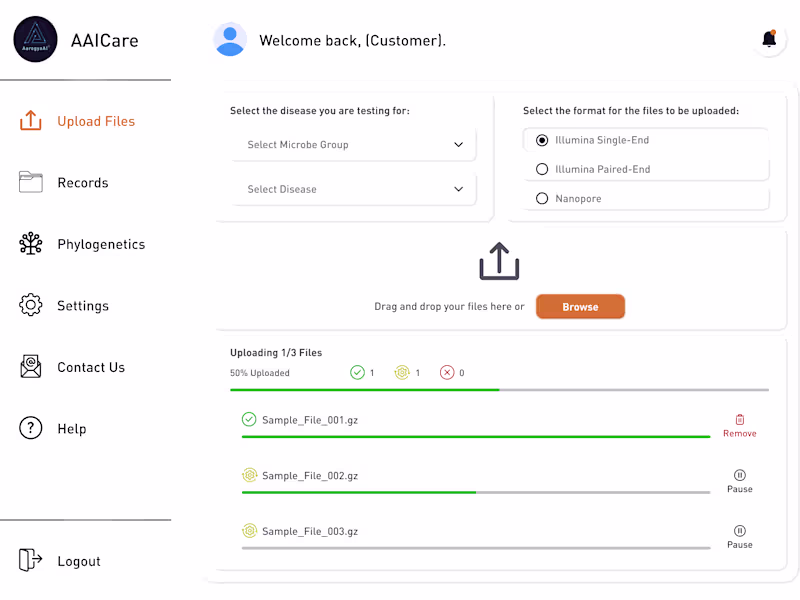Select Illumina Single-End format

coord(543,140)
